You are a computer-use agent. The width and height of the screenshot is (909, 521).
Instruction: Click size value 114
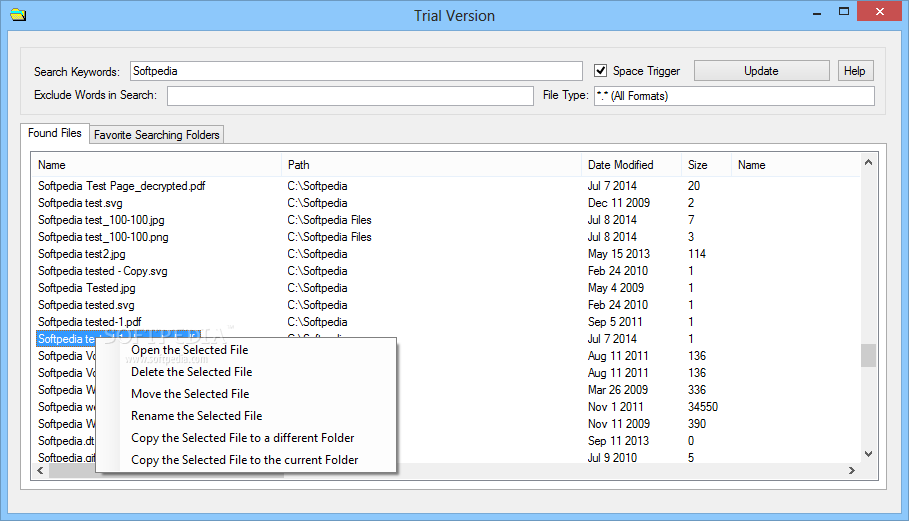(697, 254)
